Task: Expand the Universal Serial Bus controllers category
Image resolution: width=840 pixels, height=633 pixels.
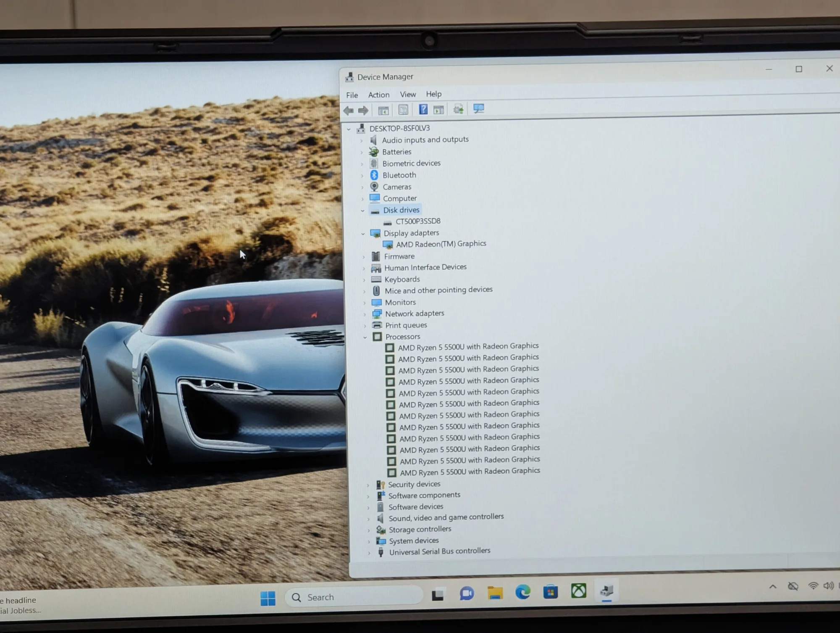Action: click(x=369, y=553)
